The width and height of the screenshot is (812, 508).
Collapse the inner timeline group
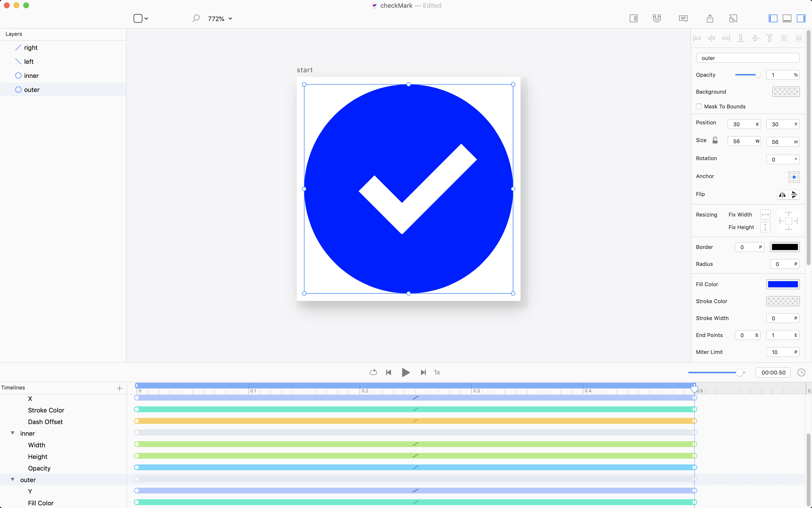click(x=12, y=433)
